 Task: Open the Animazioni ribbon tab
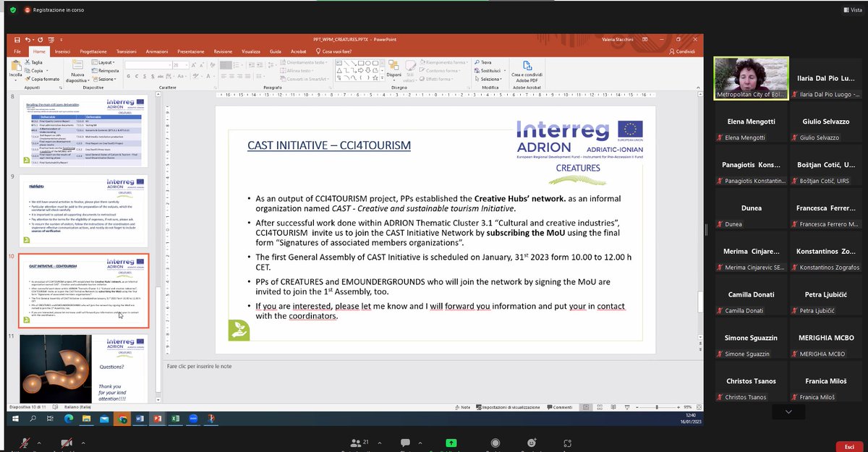[157, 51]
